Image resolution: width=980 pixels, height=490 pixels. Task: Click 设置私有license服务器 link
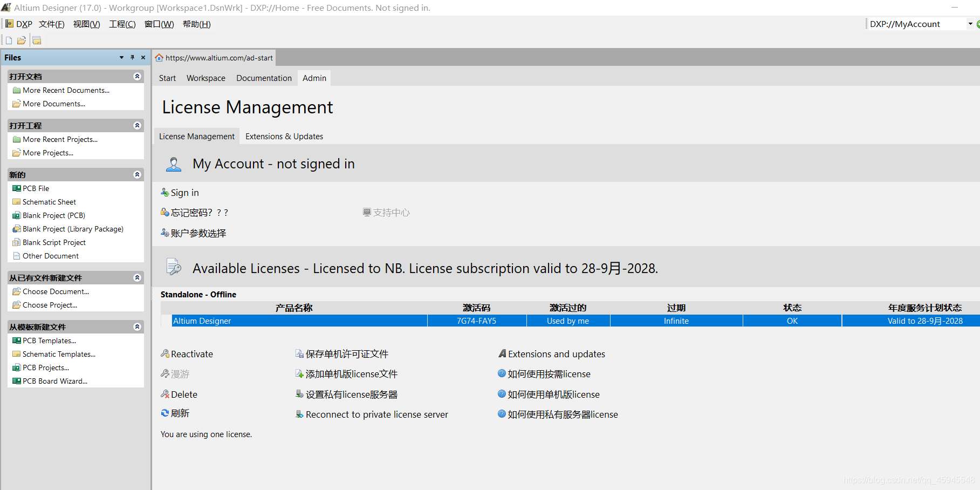pos(351,394)
